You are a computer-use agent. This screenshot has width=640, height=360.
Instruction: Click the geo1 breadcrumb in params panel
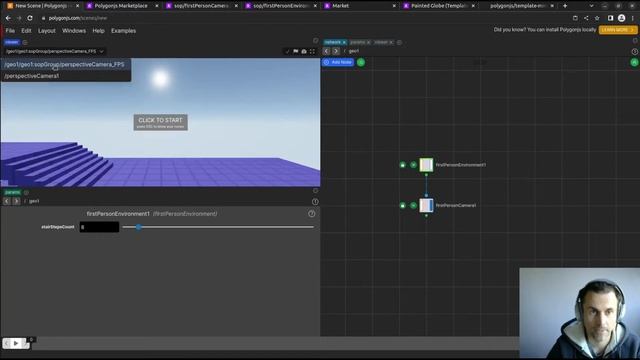34,201
